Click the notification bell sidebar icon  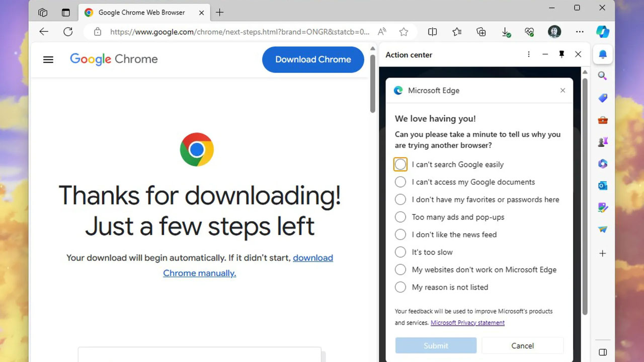click(602, 54)
